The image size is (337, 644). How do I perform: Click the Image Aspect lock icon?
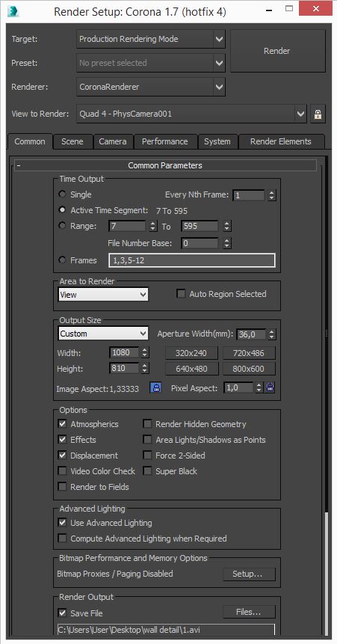[155, 387]
